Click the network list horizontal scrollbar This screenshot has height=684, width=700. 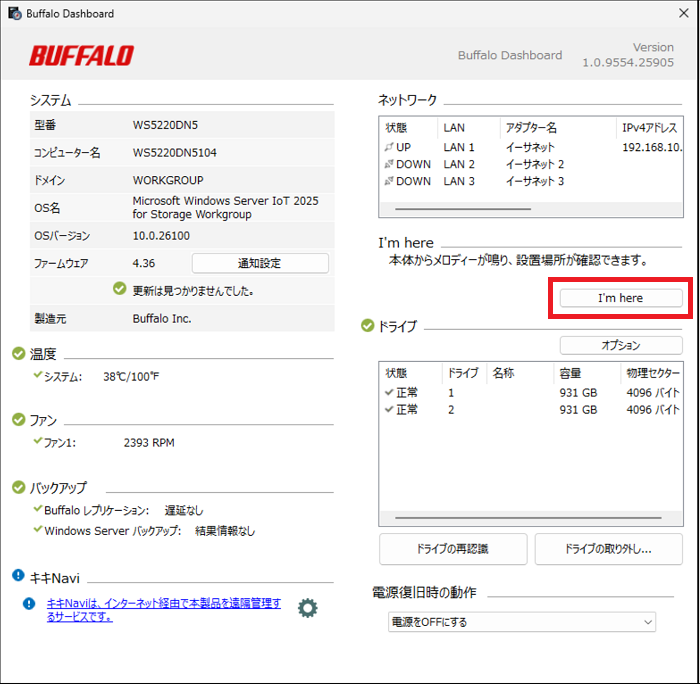point(463,209)
